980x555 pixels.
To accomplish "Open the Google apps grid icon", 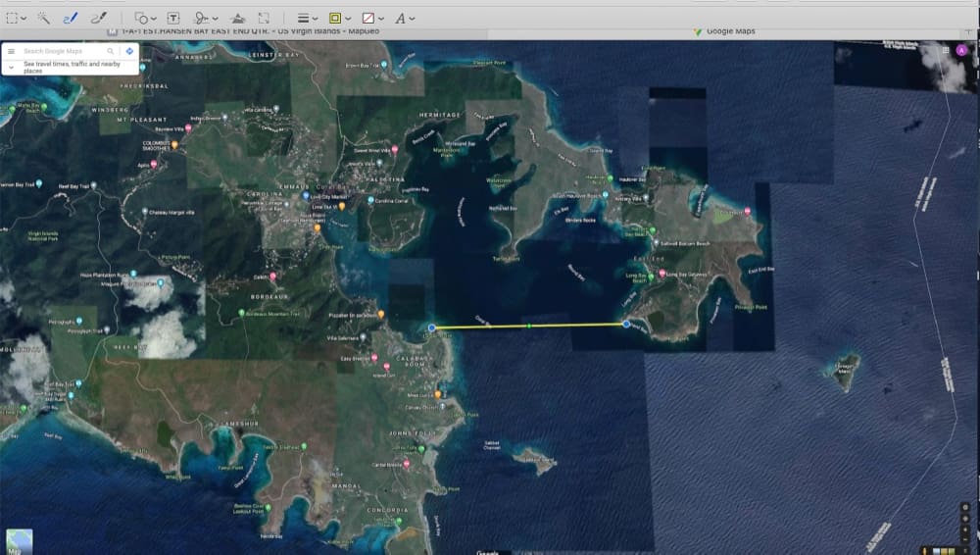I will (x=946, y=50).
